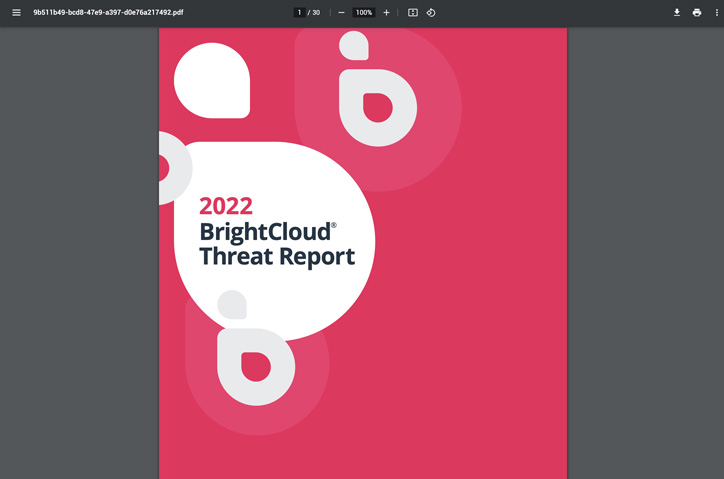Click the fit to page icon
Viewport: 724px width, 479px height.
[412, 12]
